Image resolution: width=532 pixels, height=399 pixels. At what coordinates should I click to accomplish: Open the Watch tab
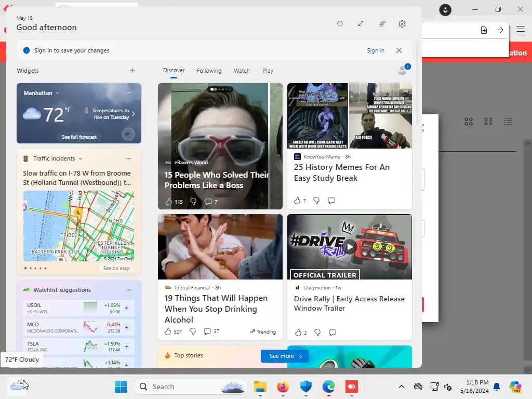tap(242, 71)
